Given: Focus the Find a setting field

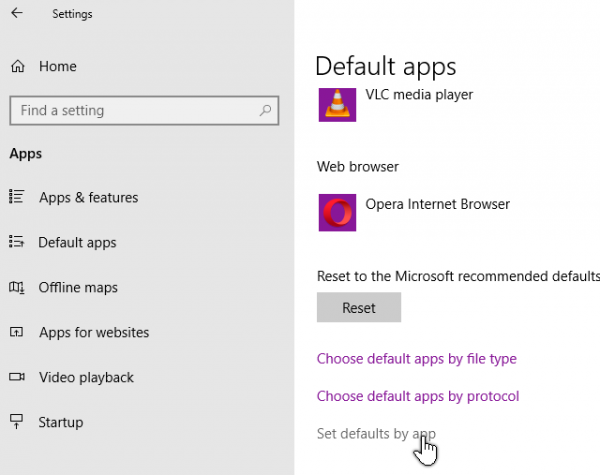Looking at the screenshot, I should (x=144, y=111).
